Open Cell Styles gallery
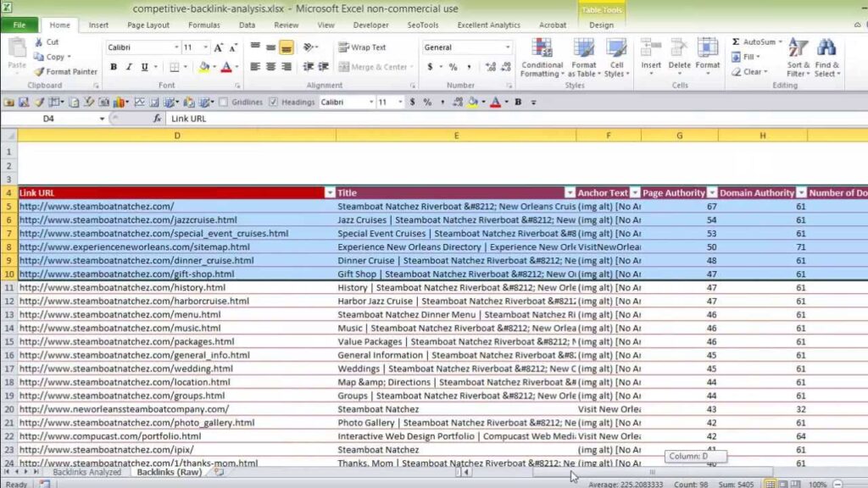Image resolution: width=868 pixels, height=488 pixels. [616, 58]
